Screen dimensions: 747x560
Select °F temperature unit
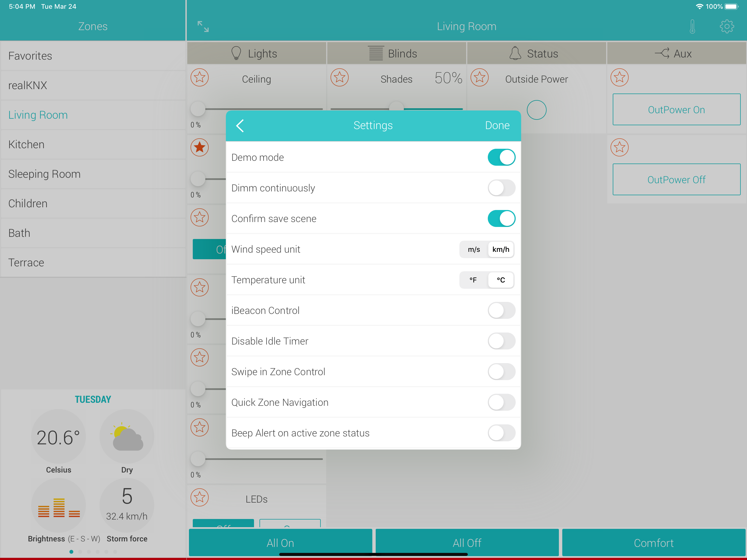pos(473,280)
